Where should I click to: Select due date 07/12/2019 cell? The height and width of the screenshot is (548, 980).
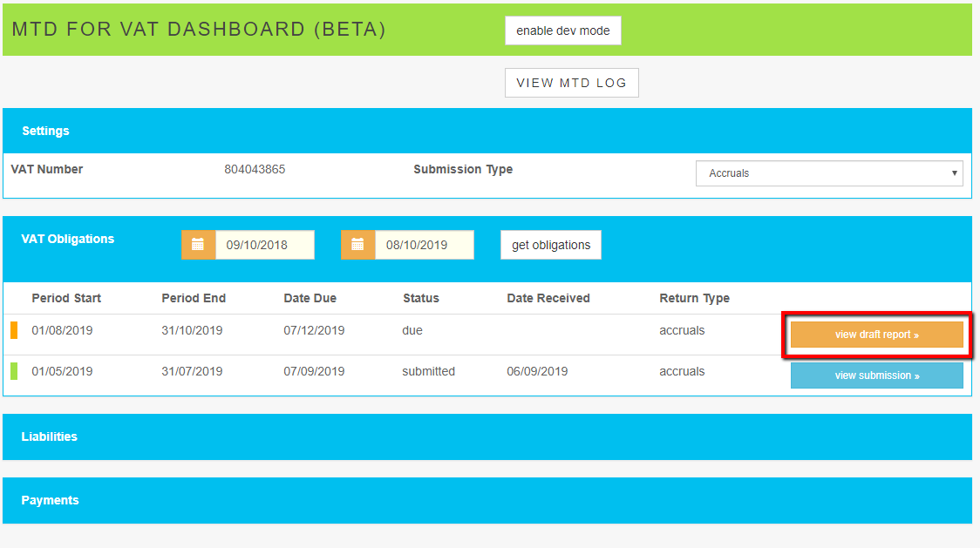point(314,330)
